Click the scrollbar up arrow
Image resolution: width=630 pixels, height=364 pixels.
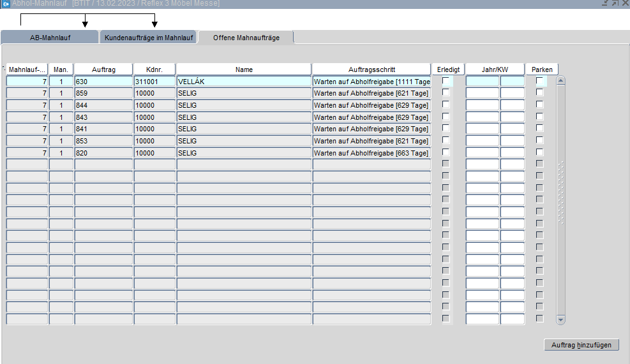pos(561,81)
